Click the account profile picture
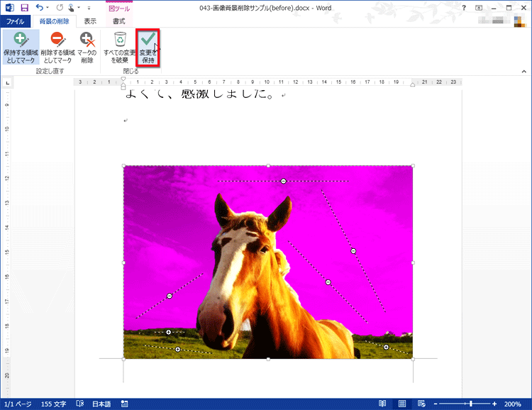 point(519,21)
